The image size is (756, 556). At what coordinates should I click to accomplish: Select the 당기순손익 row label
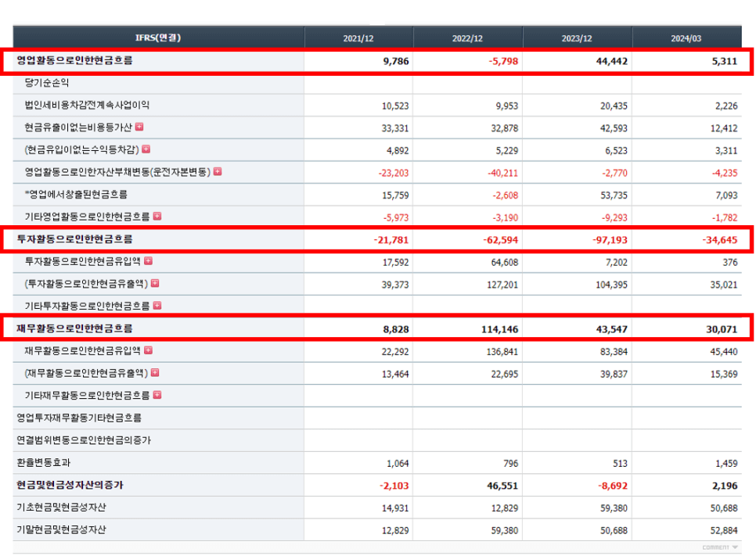(47, 82)
